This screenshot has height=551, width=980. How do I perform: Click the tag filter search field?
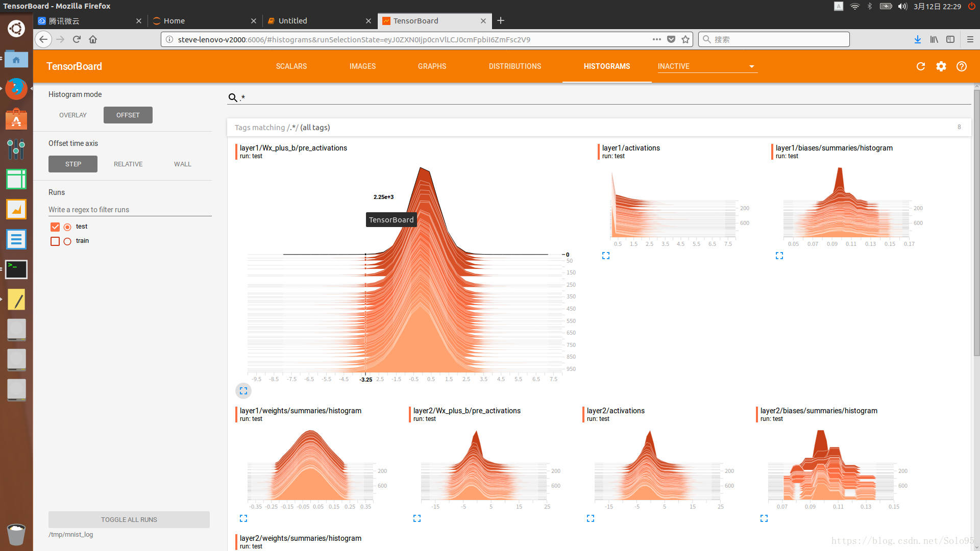[x=599, y=97]
